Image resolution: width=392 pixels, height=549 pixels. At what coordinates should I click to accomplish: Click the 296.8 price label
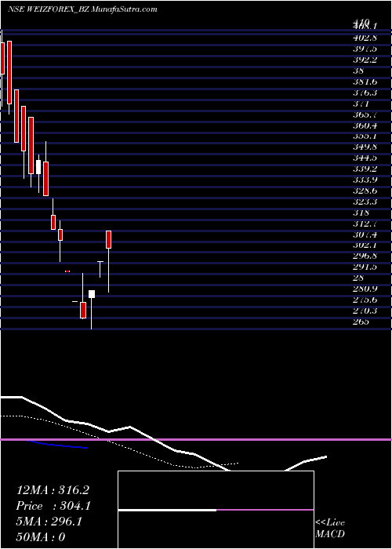pyautogui.click(x=365, y=256)
